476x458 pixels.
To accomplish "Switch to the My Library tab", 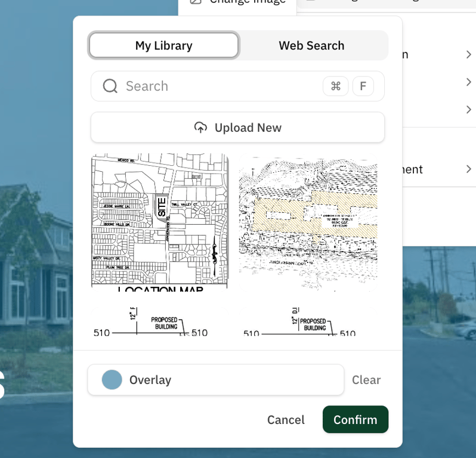I will tap(164, 45).
